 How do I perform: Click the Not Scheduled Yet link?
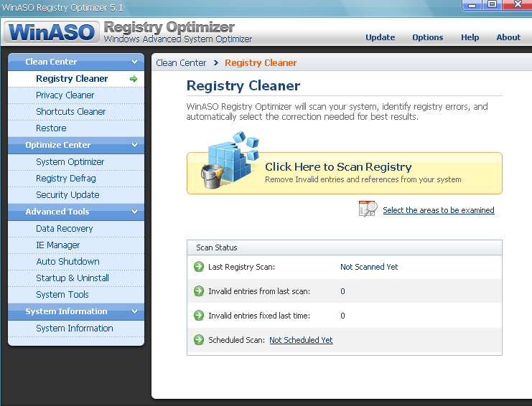pos(301,340)
